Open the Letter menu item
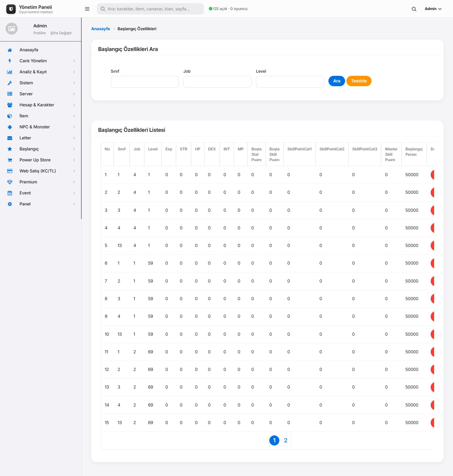The height and width of the screenshot is (476, 453). pyautogui.click(x=41, y=138)
